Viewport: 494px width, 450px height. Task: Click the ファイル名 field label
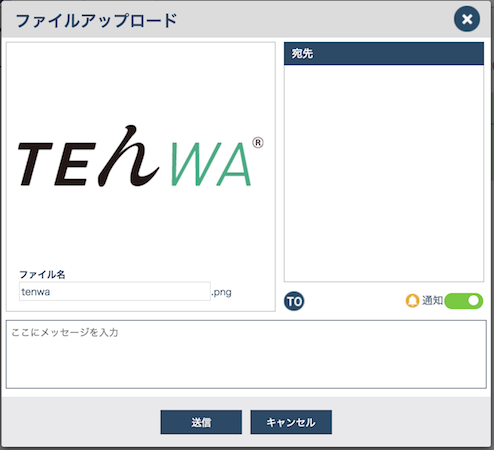pos(42,274)
